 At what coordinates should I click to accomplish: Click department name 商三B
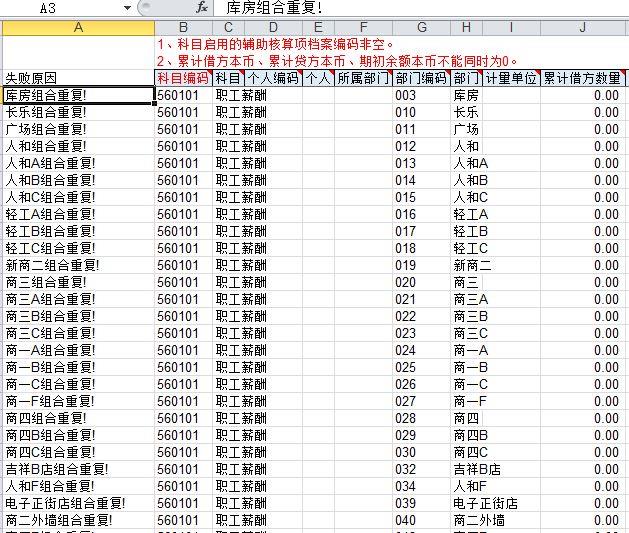471,316
